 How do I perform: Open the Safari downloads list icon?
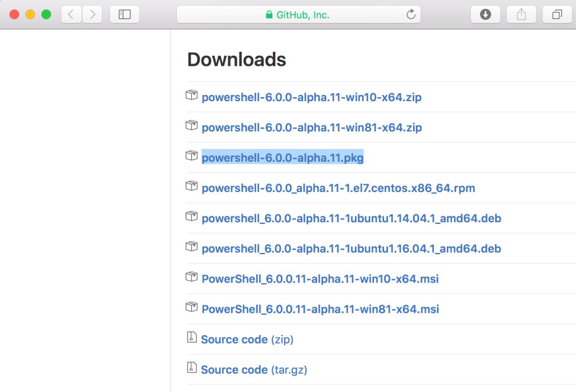click(485, 15)
